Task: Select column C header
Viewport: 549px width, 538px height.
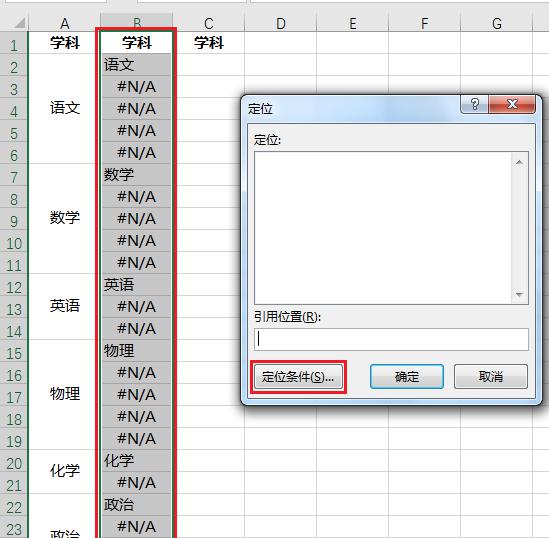Action: 209,23
